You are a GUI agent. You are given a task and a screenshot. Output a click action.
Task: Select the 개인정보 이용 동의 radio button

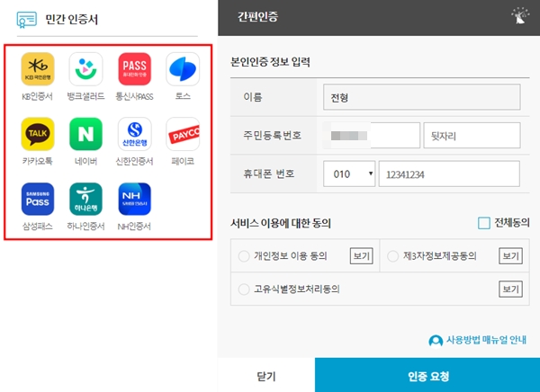244,256
